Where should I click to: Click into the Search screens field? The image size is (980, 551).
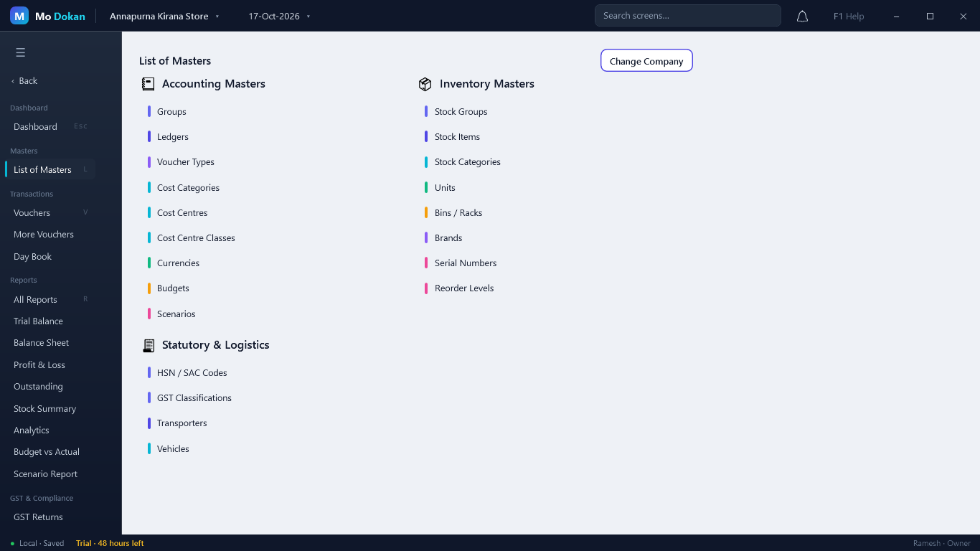[687, 16]
